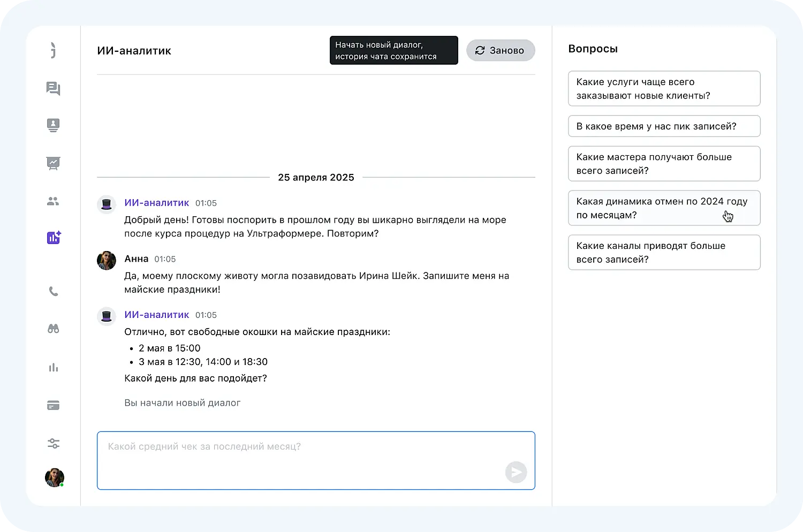Choose the «В какое время у нас пик записей?» question
The image size is (803, 532).
(x=664, y=126)
